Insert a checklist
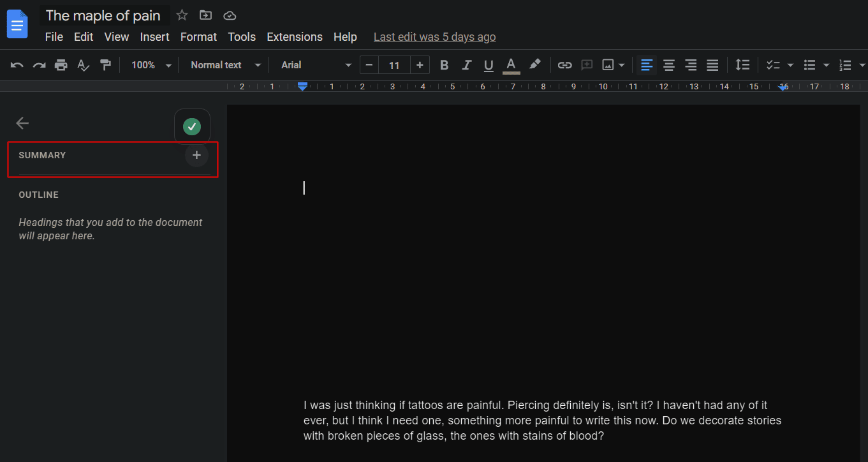 tap(773, 65)
